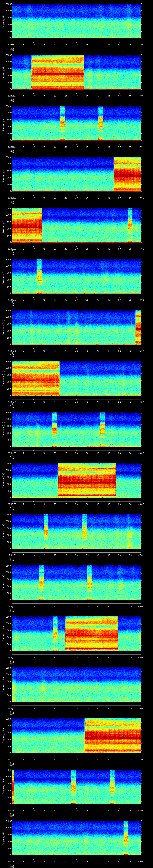Click the first narrow burst in the 22:46:00 panel
This screenshot has width=153, height=868.
(x=46, y=531)
